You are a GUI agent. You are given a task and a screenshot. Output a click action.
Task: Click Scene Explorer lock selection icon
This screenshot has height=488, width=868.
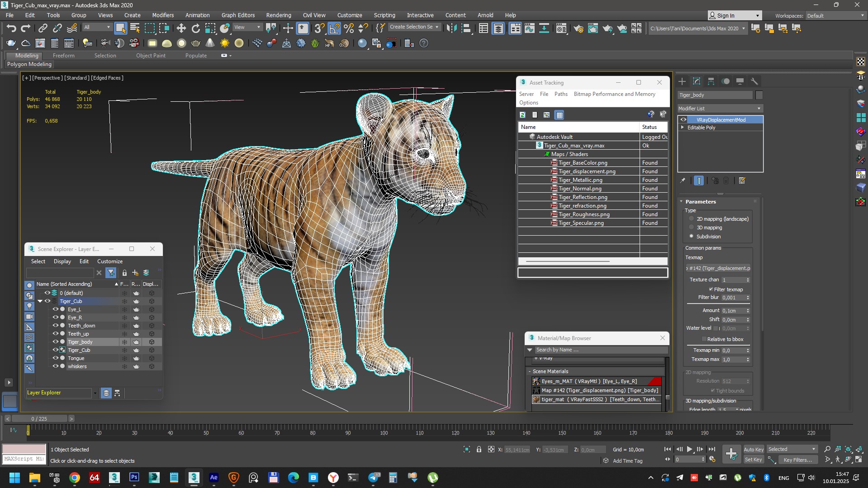(x=124, y=273)
